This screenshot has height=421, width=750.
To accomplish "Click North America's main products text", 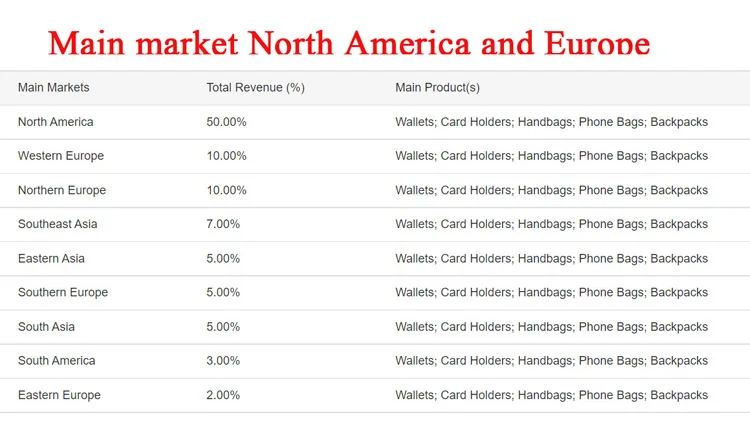I will [551, 122].
